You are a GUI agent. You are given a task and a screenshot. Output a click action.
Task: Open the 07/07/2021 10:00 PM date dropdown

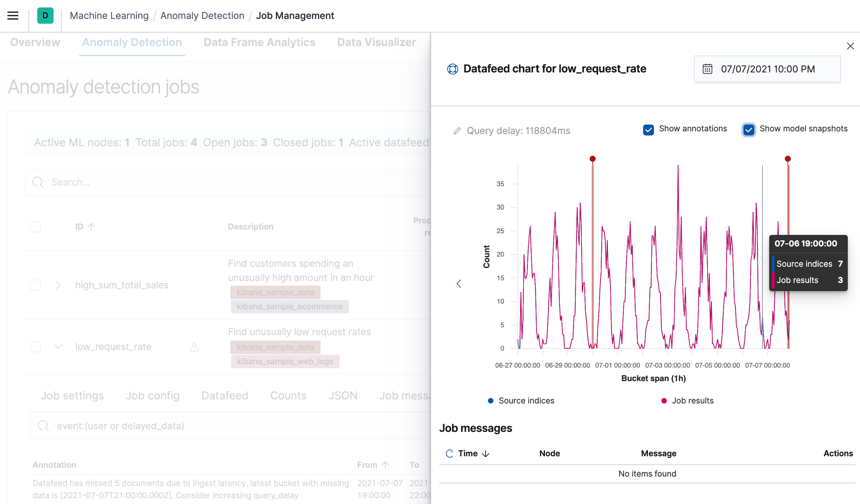[768, 69]
